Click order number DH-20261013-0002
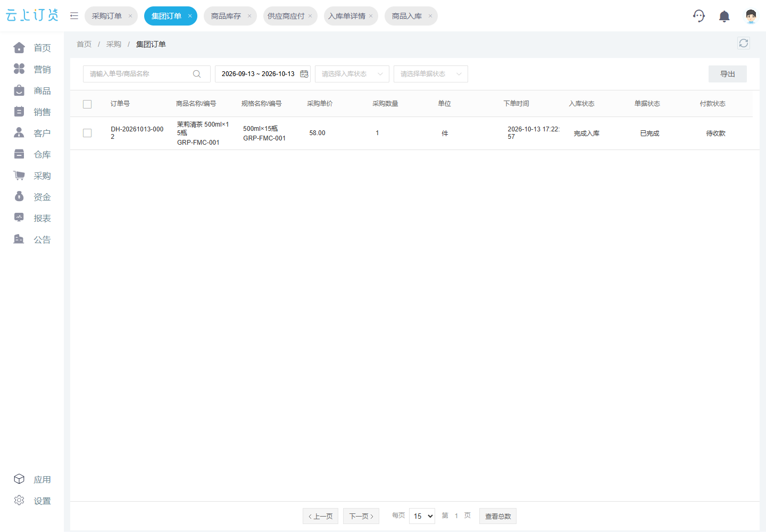Image resolution: width=766 pixels, height=532 pixels. tap(137, 133)
